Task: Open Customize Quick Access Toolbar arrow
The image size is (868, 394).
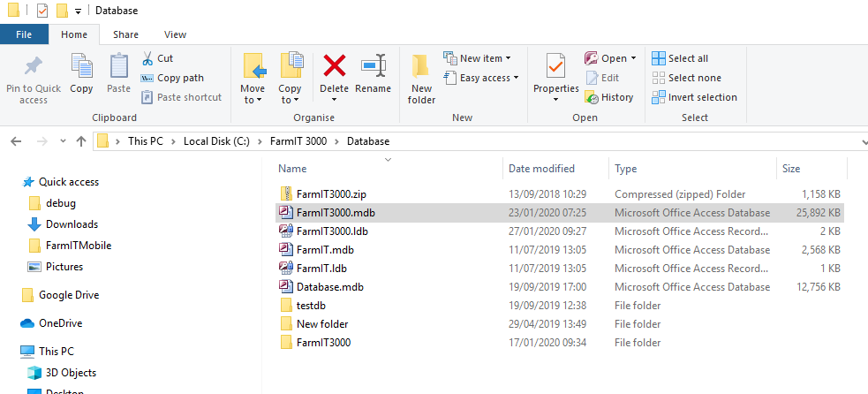Action: pyautogui.click(x=78, y=11)
